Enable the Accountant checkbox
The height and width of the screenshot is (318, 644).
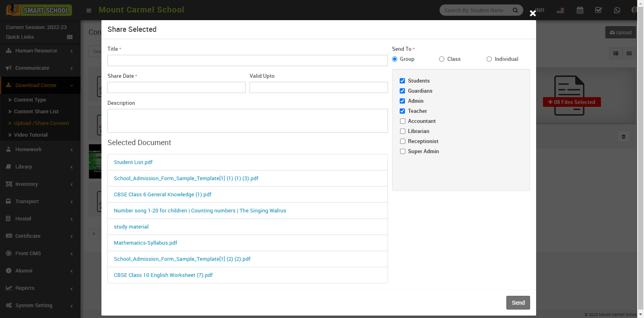402,121
